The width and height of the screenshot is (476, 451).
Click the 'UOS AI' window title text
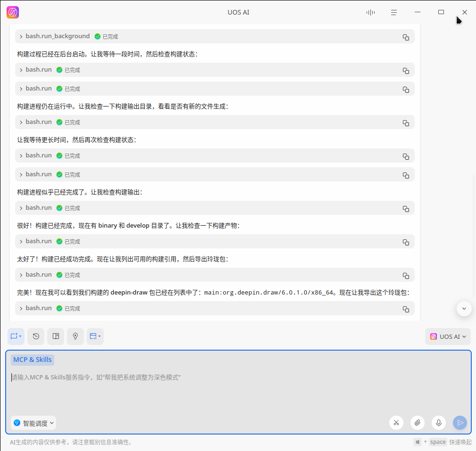pyautogui.click(x=238, y=12)
